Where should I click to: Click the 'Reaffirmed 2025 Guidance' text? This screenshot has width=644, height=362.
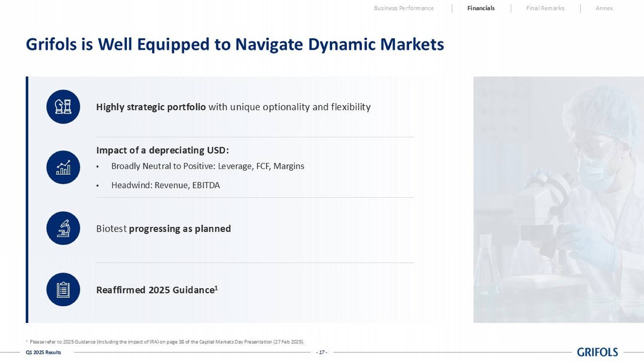(x=157, y=290)
